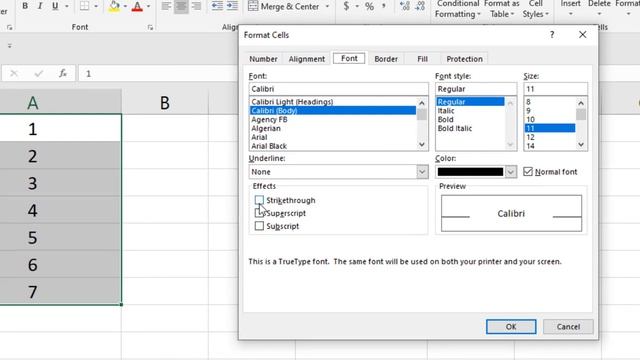Viewport: 640px width, 360px height.
Task: Open the underline style dropdown arrow
Action: point(67,6)
